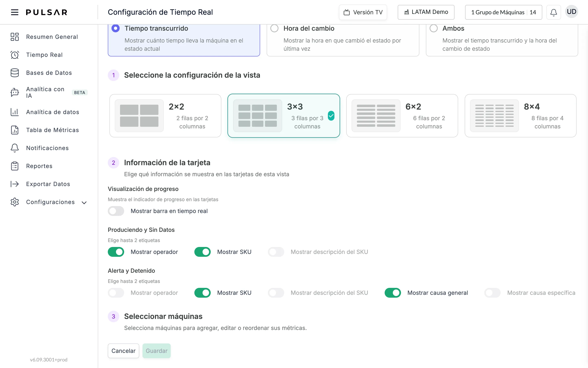Click the Exportar Datos arrow icon

coord(14,184)
